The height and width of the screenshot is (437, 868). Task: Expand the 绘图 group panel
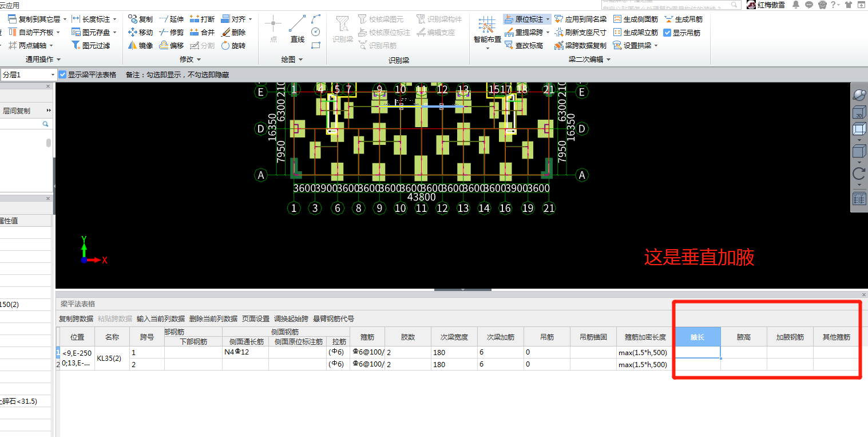[x=292, y=60]
